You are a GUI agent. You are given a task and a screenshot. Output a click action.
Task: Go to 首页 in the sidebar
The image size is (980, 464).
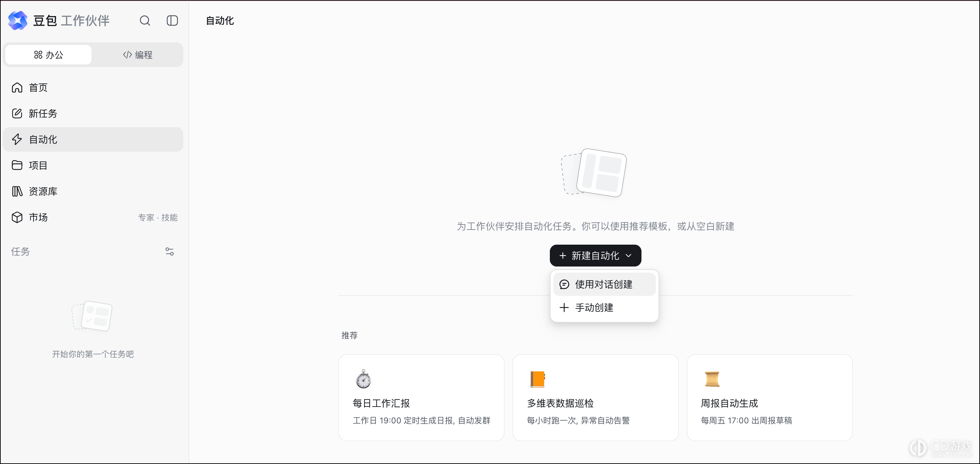(x=93, y=87)
